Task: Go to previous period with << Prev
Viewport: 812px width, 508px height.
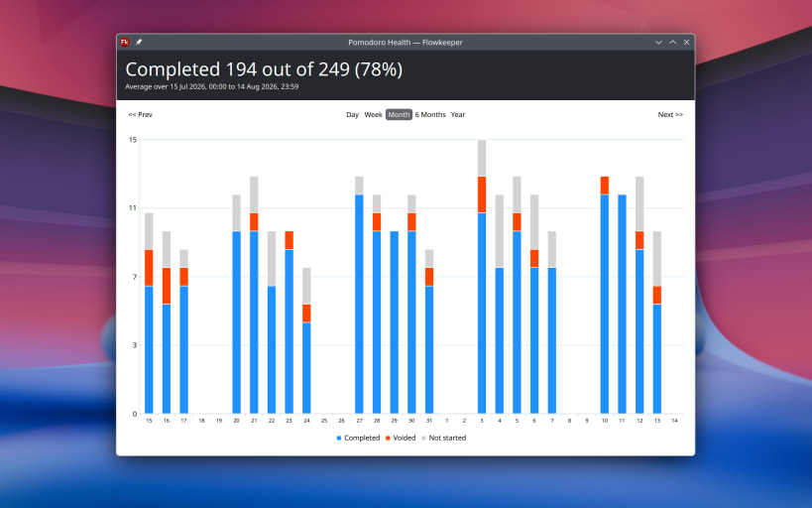Action: pos(141,114)
